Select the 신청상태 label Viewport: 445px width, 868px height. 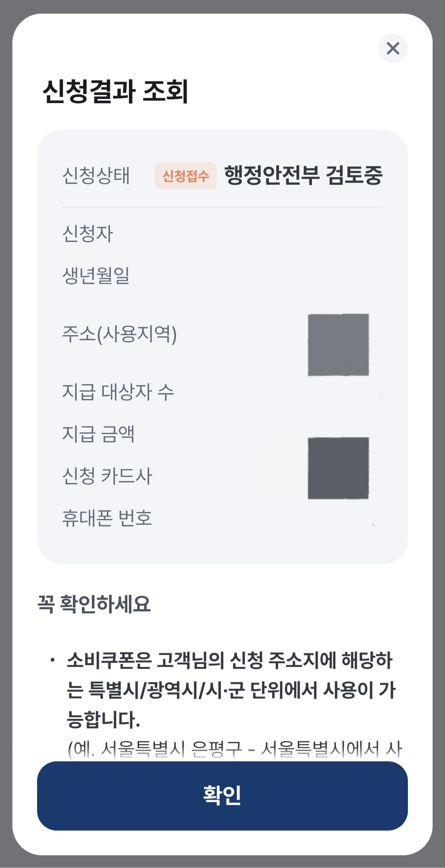point(96,176)
